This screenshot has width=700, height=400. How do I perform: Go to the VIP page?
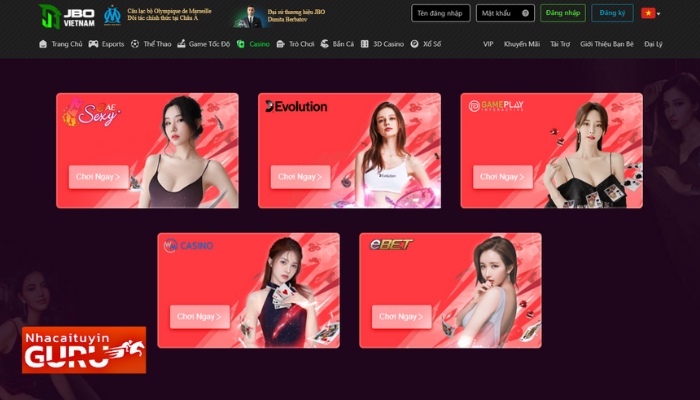click(x=488, y=44)
